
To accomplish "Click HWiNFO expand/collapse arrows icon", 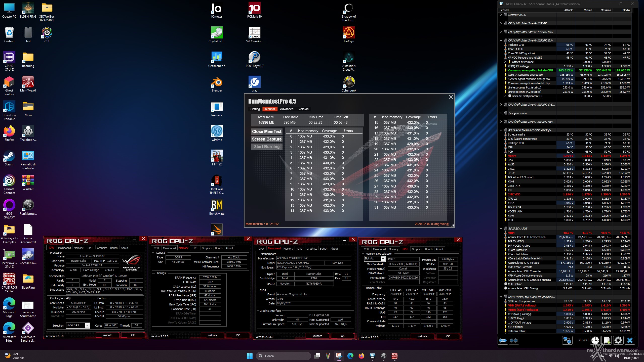I will (503, 340).
